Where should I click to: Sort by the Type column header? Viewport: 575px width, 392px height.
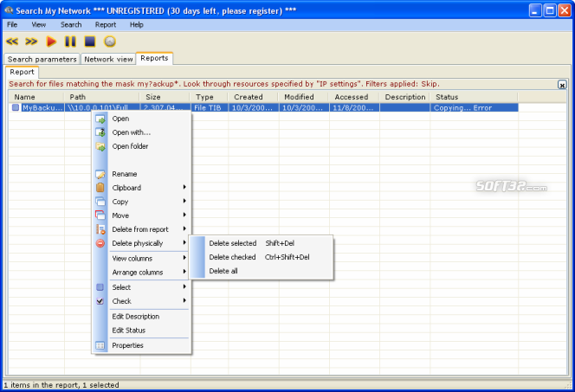click(x=210, y=97)
